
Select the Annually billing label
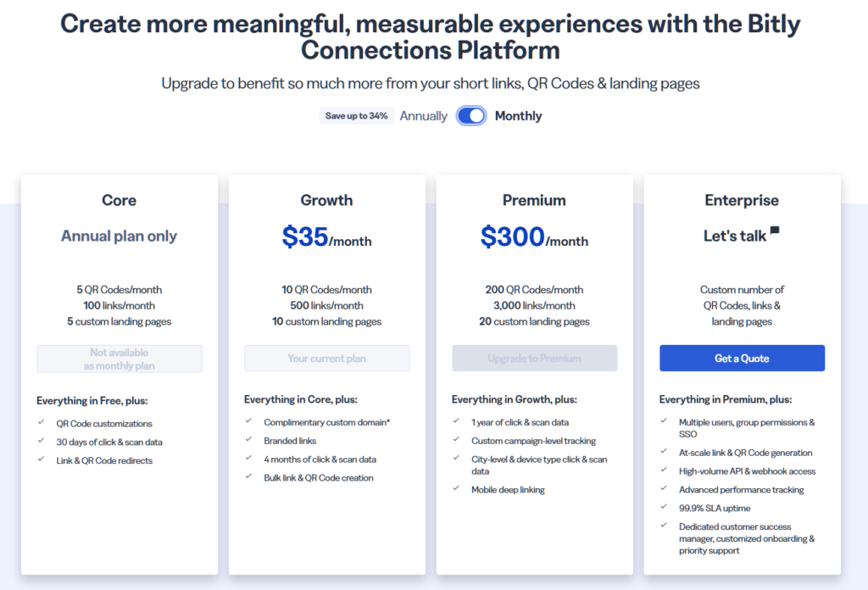[423, 116]
